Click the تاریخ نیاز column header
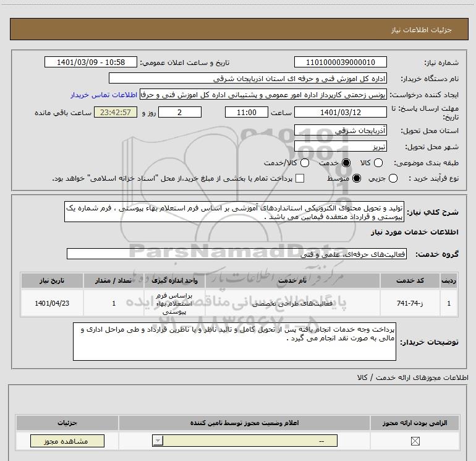Image resolution: width=476 pixels, height=461 pixels. 52,280
